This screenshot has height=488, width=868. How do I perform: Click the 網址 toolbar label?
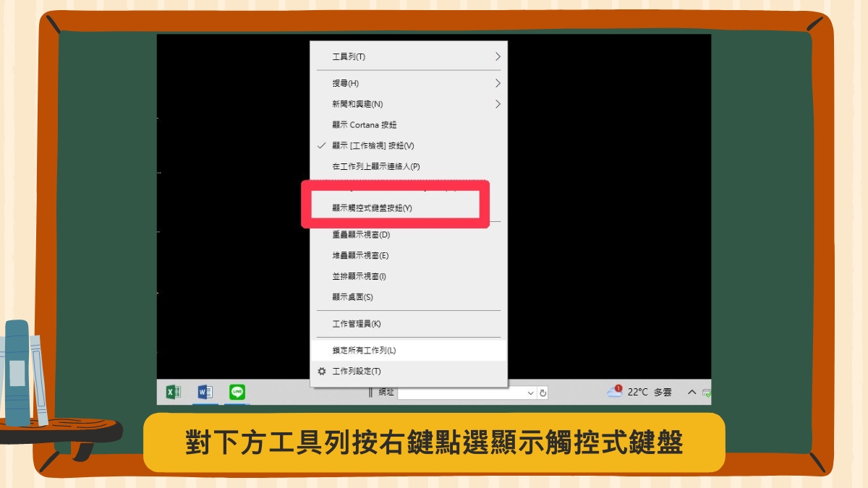click(386, 392)
